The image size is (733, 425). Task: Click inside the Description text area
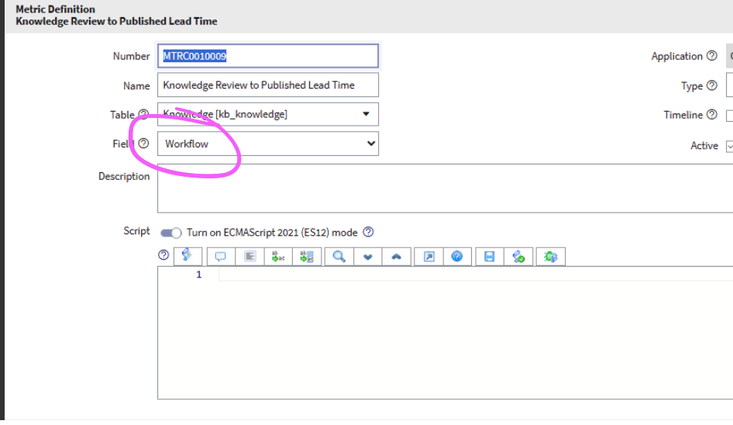(x=445, y=188)
